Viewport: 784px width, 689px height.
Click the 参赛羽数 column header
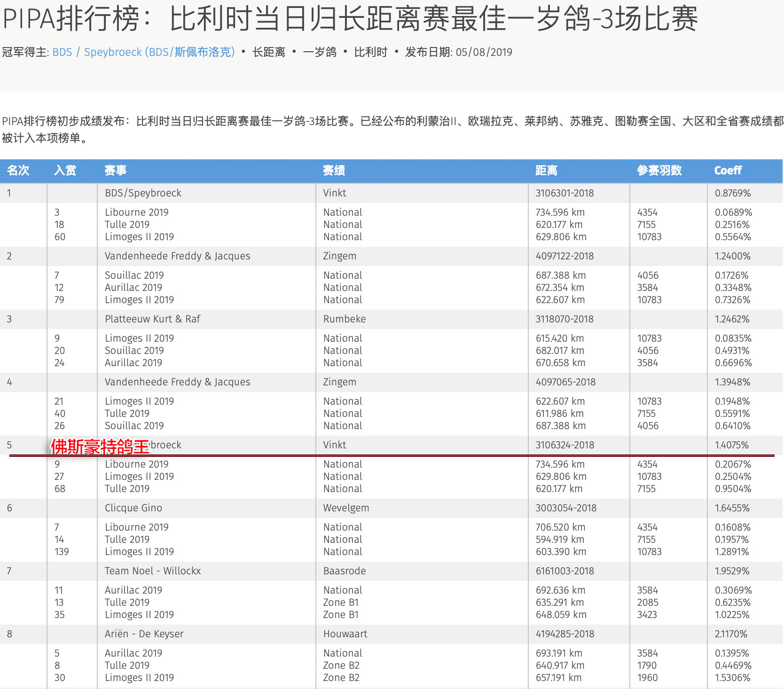point(659,171)
